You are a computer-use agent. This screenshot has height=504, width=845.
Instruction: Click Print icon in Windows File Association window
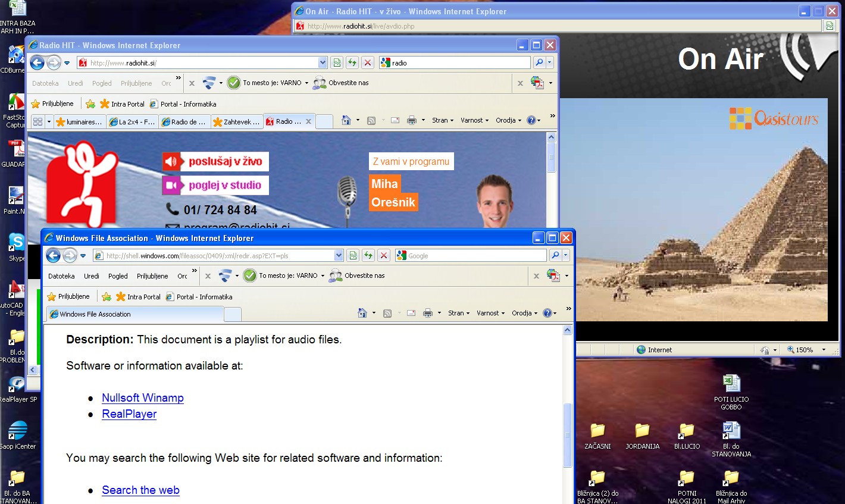427,313
